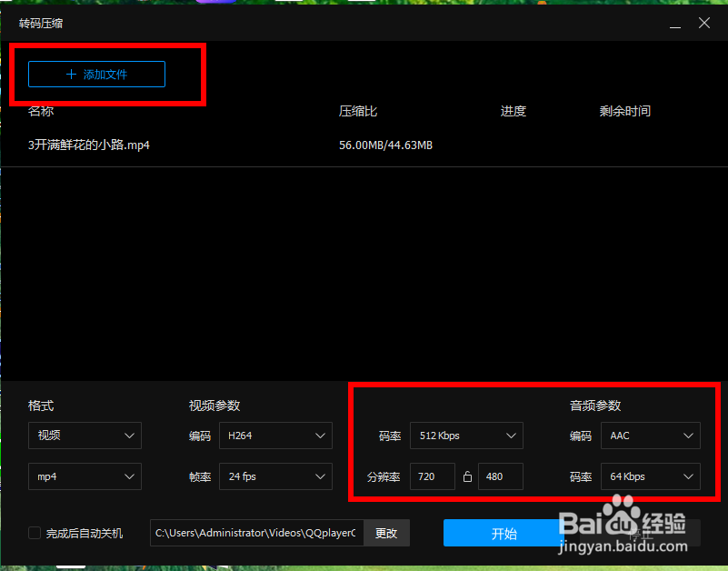This screenshot has width=728, height=571.
Task: Click the 56.00MB/44.63MB compression ratio value
Action: pyautogui.click(x=385, y=145)
